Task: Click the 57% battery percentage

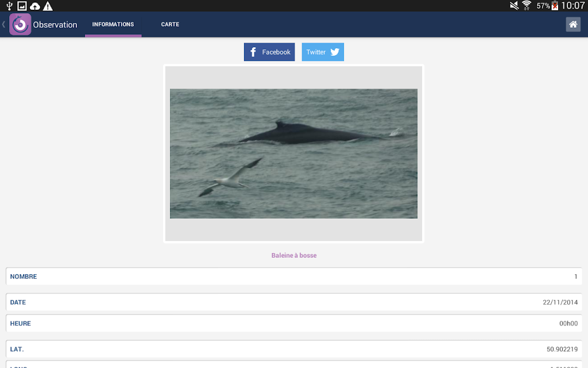Action: [x=543, y=6]
